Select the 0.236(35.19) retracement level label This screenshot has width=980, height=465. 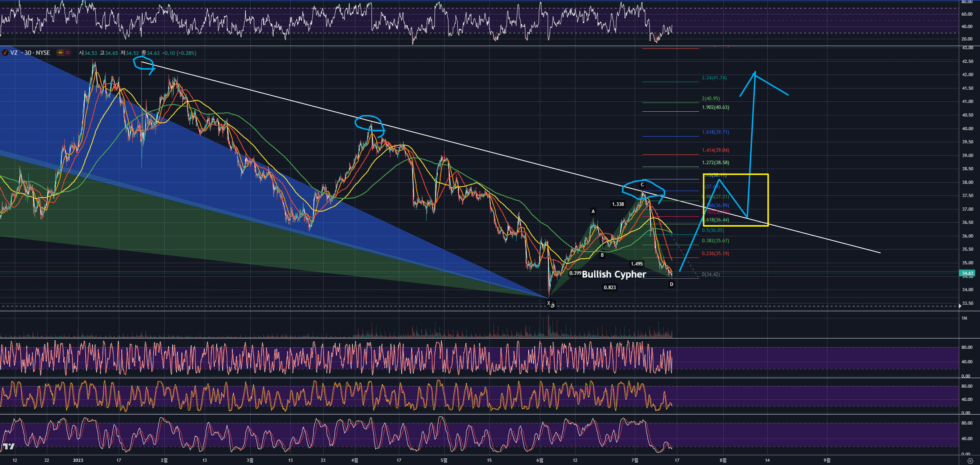click(x=715, y=254)
